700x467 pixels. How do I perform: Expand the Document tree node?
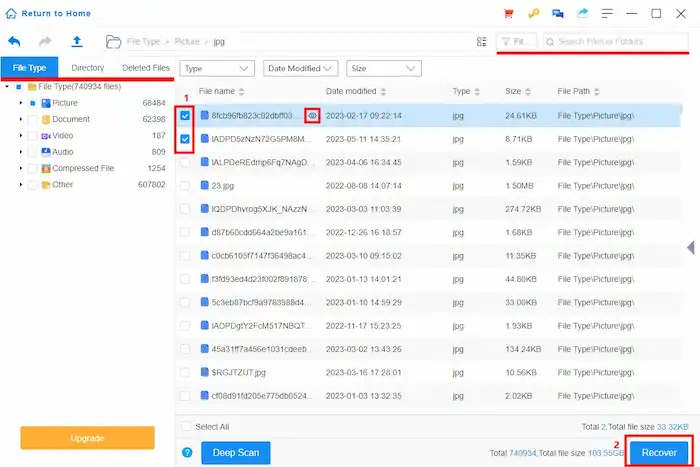click(x=20, y=119)
